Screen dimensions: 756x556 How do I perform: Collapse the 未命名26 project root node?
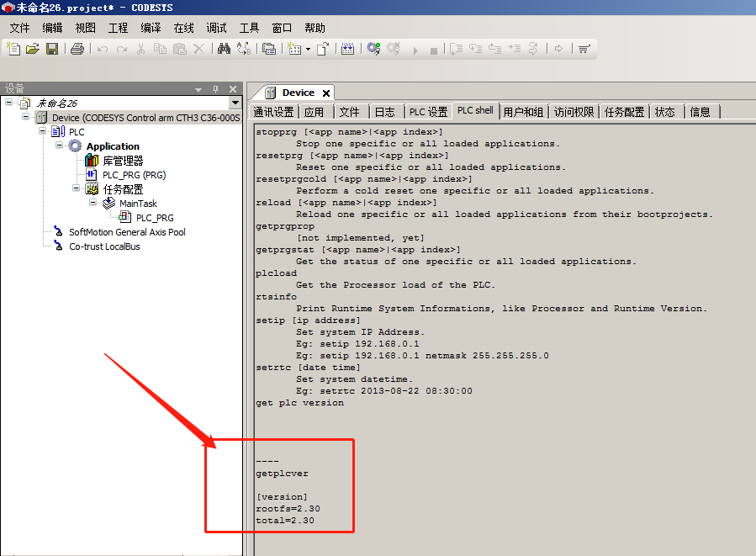pyautogui.click(x=9, y=103)
